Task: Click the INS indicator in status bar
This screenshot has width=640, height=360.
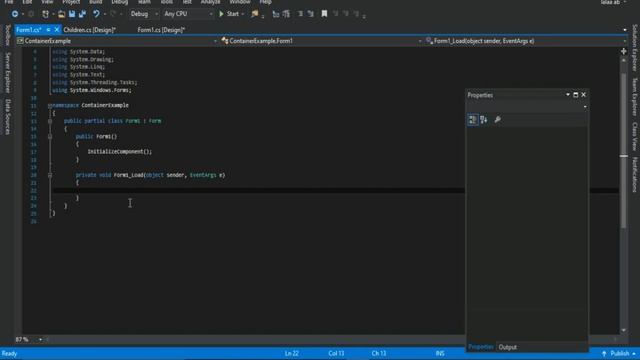Action: click(440, 353)
